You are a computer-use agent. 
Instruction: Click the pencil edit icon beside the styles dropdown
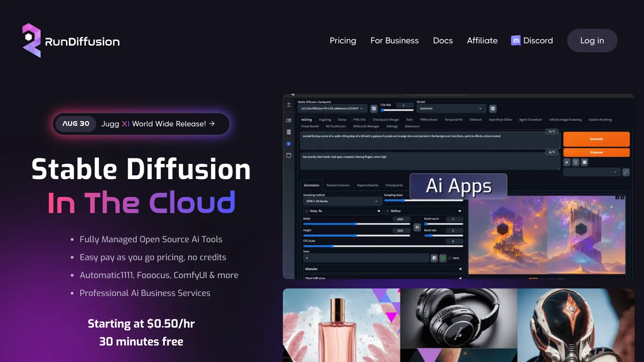[x=626, y=172]
